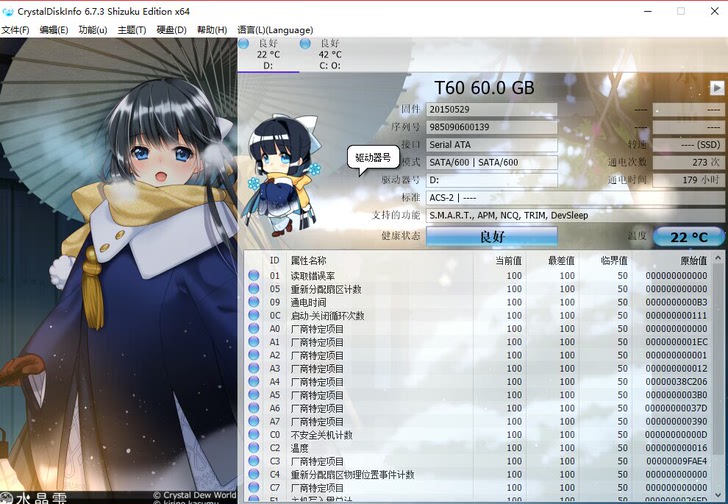The width and height of the screenshot is (728, 504).
Task: Click status icon for attribute 0C row
Action: 254,315
